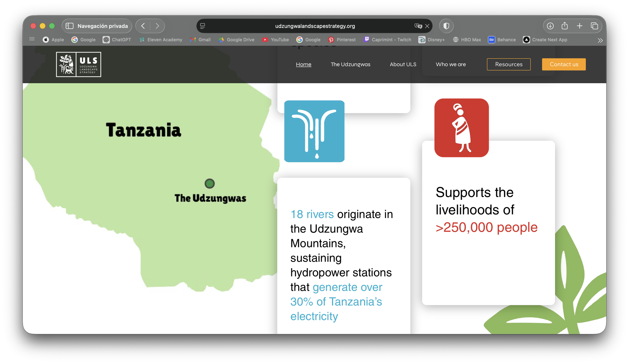Click the translate page icon
Viewport: 629px width, 364px height.
418,26
